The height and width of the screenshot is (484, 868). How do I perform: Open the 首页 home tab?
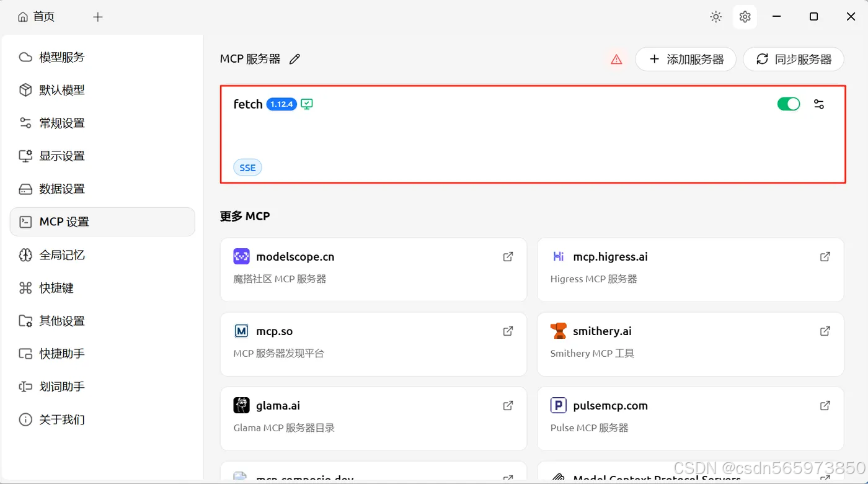(x=36, y=17)
